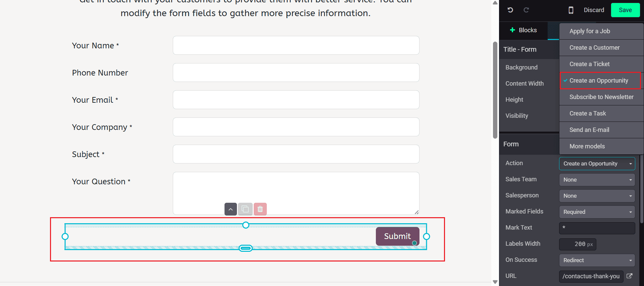The height and width of the screenshot is (286, 644).
Task: Discard the current edits
Action: [594, 10]
